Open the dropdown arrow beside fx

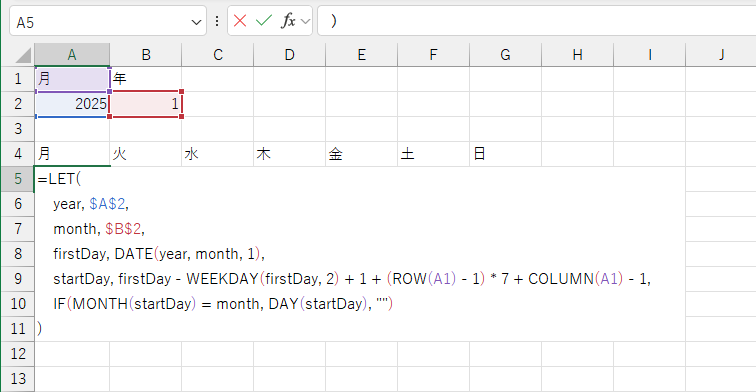305,21
